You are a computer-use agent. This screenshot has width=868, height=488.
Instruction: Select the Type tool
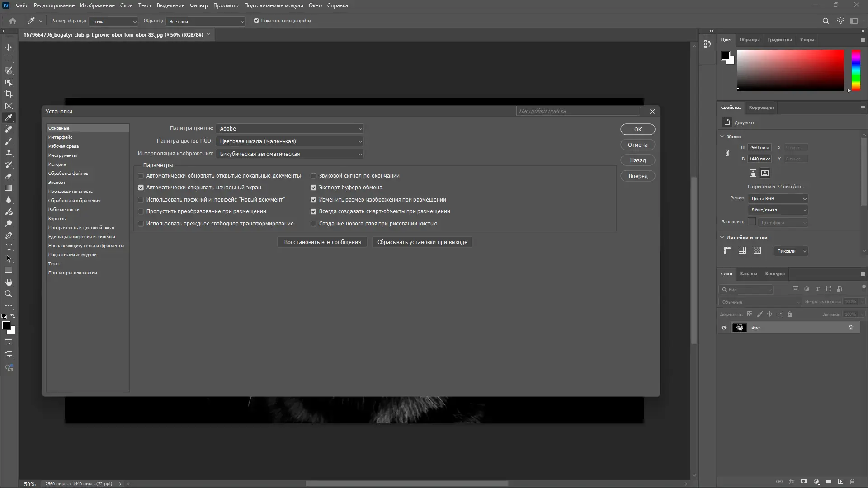9,247
